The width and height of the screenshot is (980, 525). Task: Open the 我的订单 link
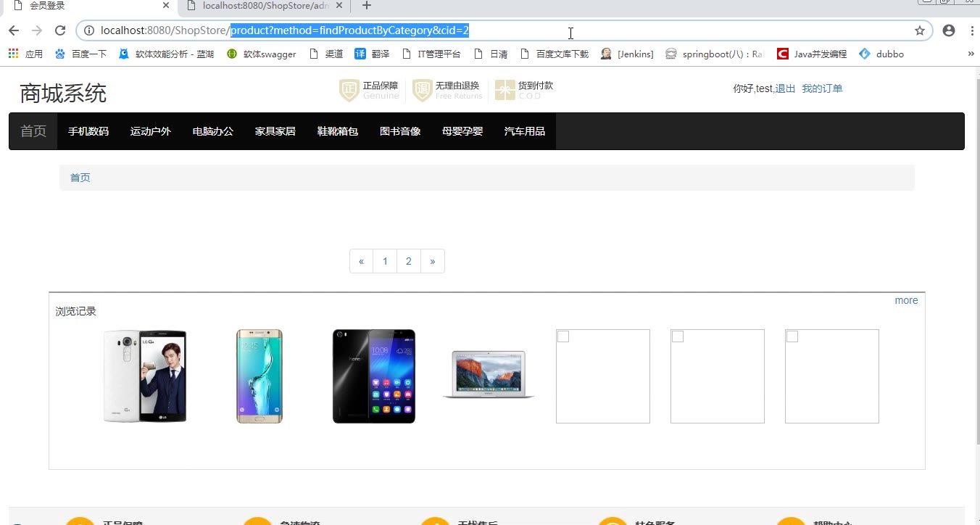(822, 88)
